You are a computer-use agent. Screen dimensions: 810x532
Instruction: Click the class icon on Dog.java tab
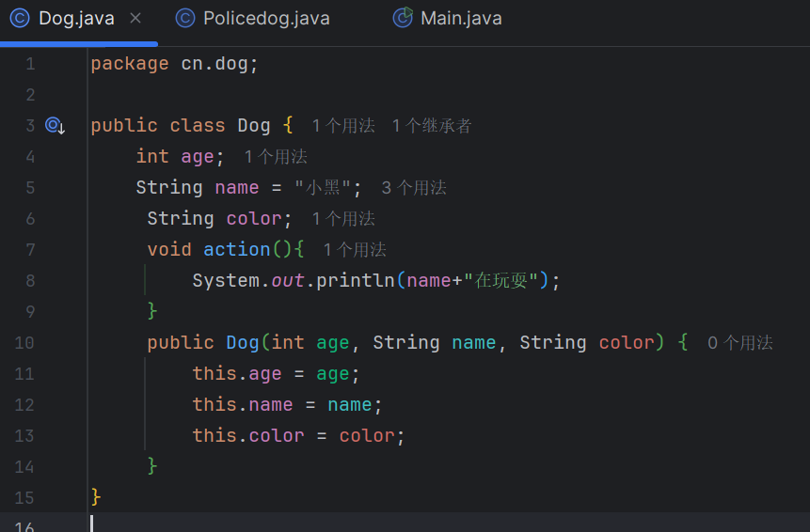[20, 18]
